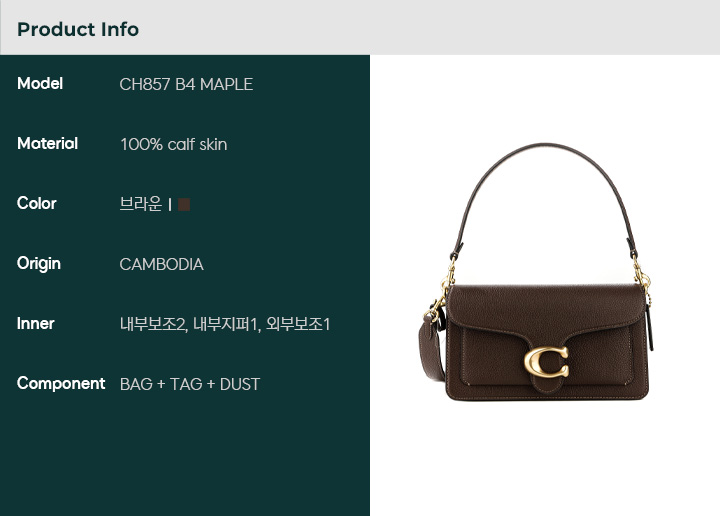Screen dimensions: 720x516
Task: Click the inner pockets description text
Action: point(225,324)
